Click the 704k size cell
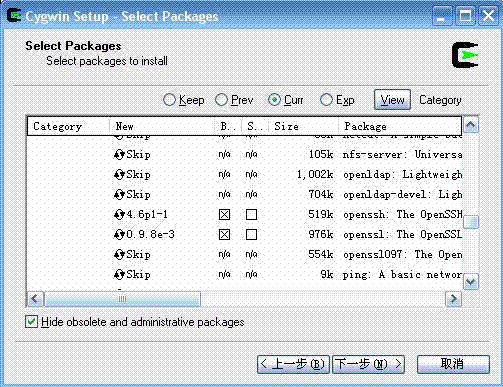503x387 pixels. [x=321, y=194]
